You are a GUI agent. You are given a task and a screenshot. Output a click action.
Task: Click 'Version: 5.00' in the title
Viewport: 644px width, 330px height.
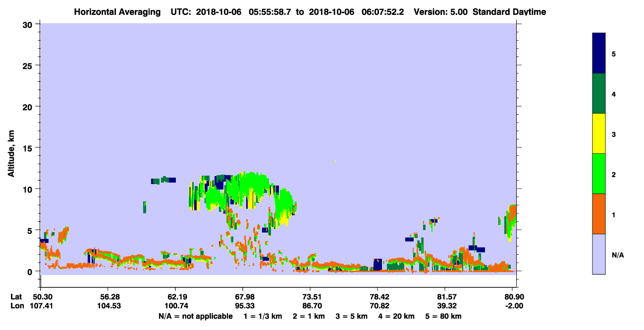coord(440,12)
